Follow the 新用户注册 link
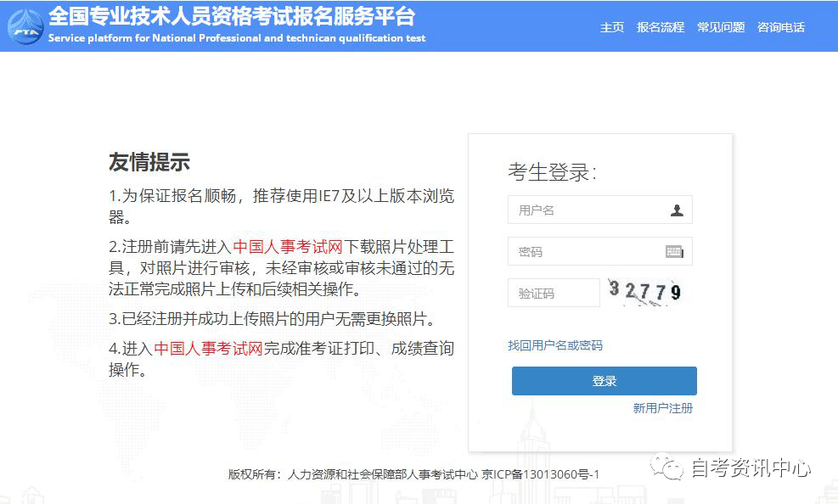The width and height of the screenshot is (838, 504). [662, 408]
